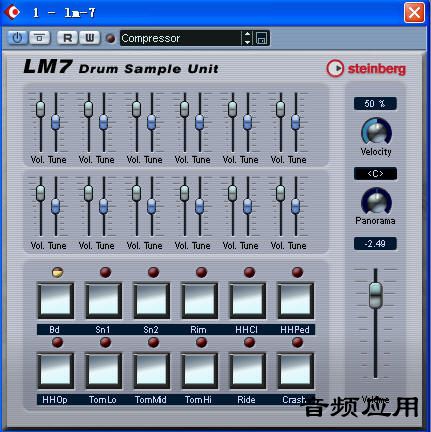Trigger the Bd drum pad
Image resolution: width=431 pixels, height=432 pixels.
coord(55,301)
